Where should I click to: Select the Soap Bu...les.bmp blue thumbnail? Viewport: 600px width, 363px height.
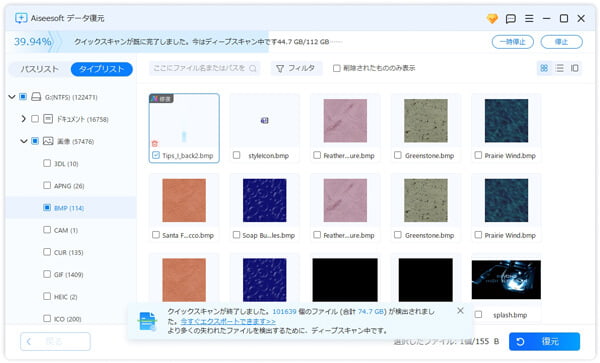pos(264,200)
